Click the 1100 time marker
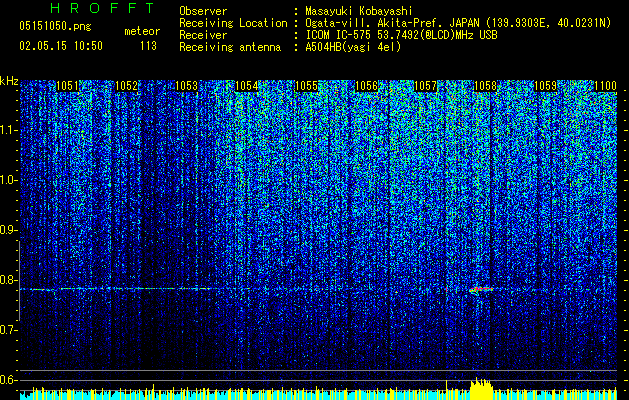Screen dimensions: 629x400 click(x=605, y=86)
